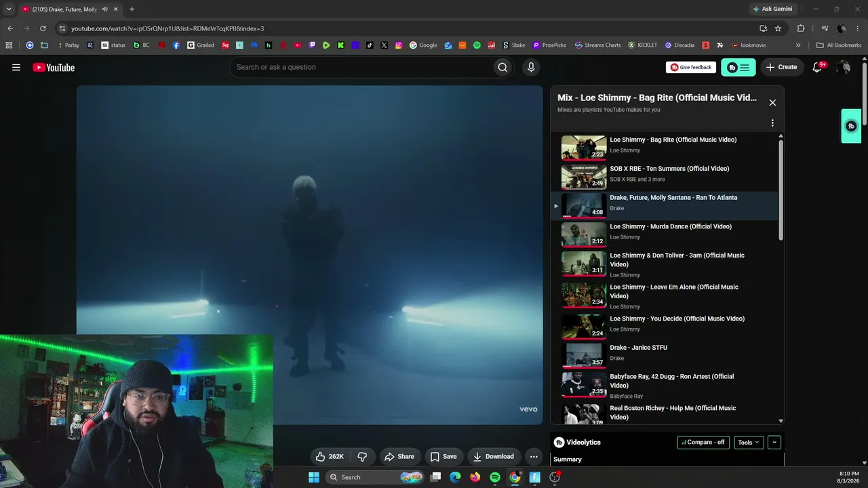The width and height of the screenshot is (868, 488).
Task: Play Loe Shimmy - Bag Rite thumbnail
Action: [584, 147]
